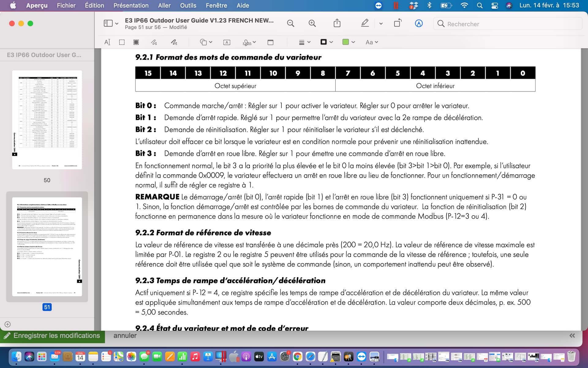Click the black border color swatch
Image resolution: width=588 pixels, height=368 pixels.
(x=323, y=42)
